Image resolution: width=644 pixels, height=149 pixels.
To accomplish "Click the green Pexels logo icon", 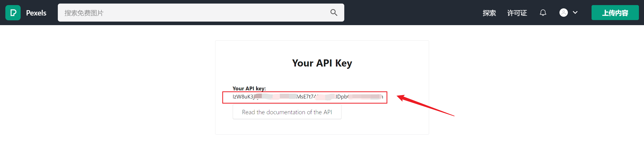I will 13,13.
